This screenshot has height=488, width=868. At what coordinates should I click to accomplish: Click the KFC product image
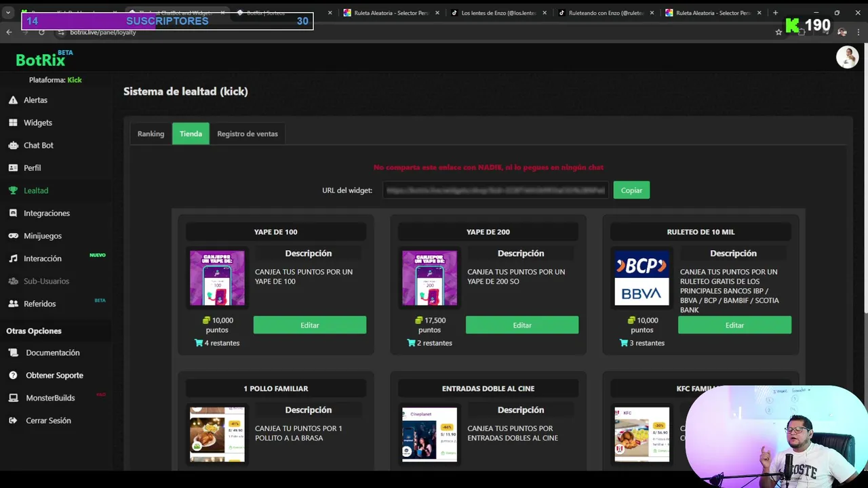point(642,434)
